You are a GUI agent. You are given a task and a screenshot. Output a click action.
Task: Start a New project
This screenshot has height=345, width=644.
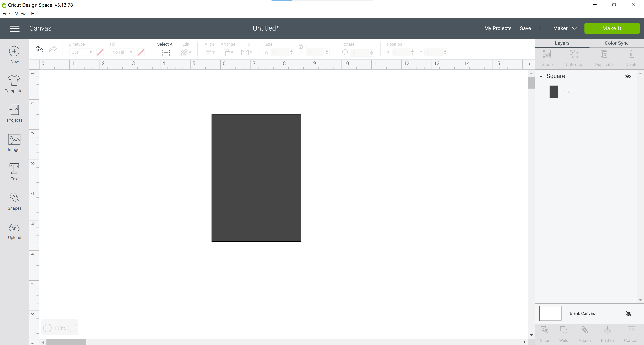tap(14, 55)
